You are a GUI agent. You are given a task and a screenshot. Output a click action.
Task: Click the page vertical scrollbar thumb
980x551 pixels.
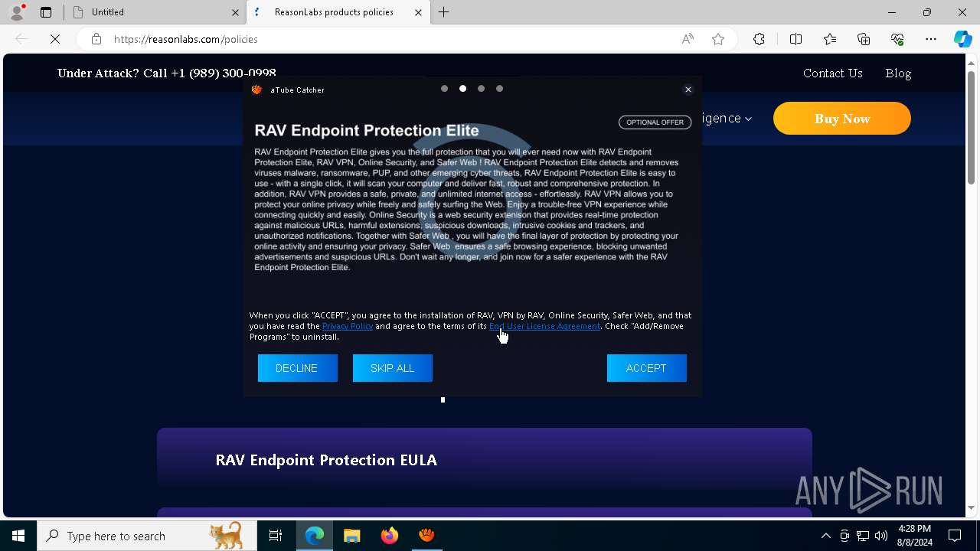click(x=971, y=126)
